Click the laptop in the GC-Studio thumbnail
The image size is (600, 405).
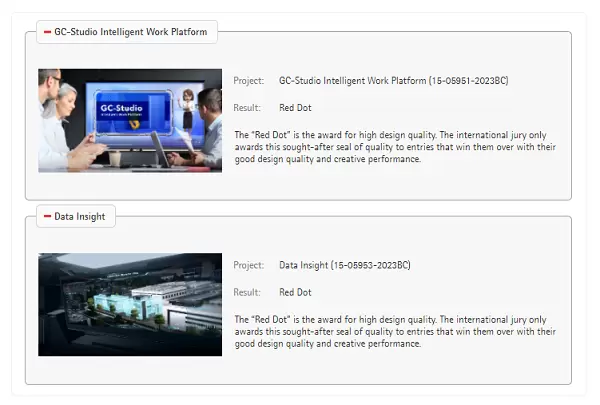click(162, 150)
